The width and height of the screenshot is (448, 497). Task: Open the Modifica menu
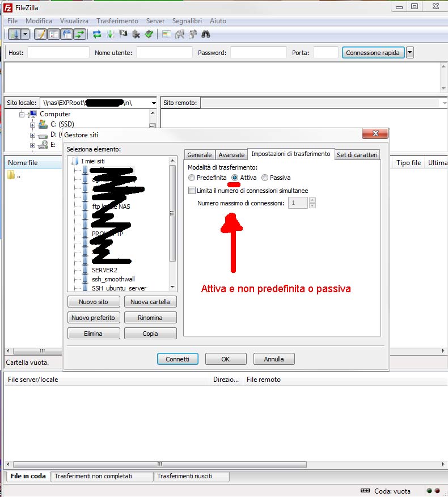click(x=39, y=21)
